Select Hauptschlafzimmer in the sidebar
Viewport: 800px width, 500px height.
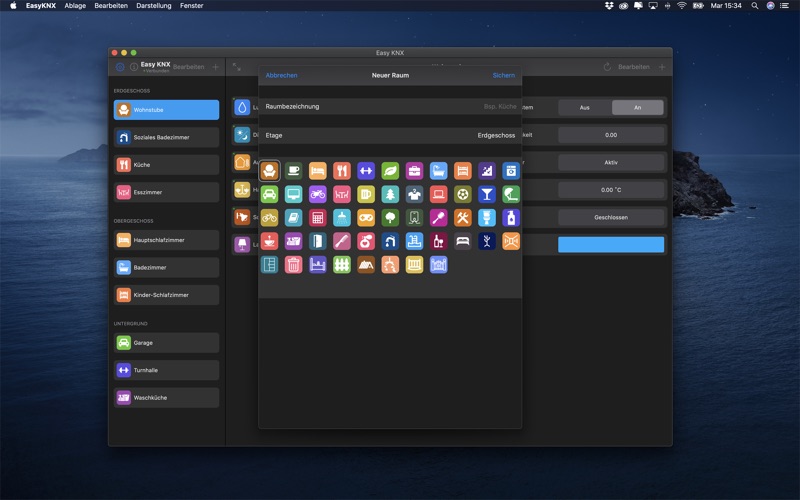pyautogui.click(x=166, y=240)
